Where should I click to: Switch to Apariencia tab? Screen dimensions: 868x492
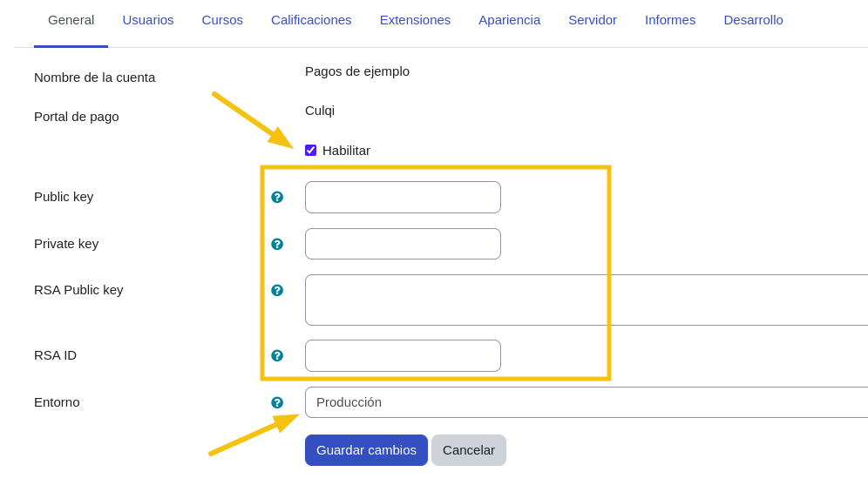(509, 20)
